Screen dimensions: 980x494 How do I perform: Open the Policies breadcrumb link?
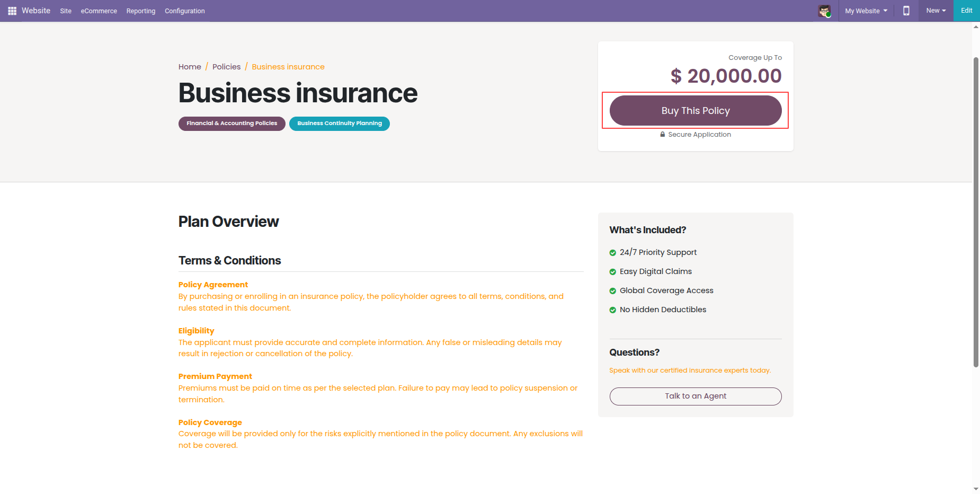click(227, 67)
